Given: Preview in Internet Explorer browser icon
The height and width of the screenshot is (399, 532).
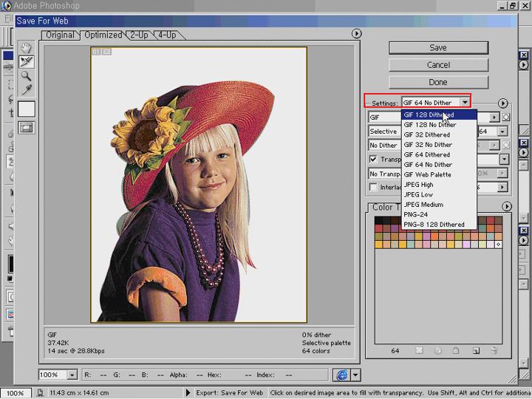Looking at the screenshot, I should 341,375.
